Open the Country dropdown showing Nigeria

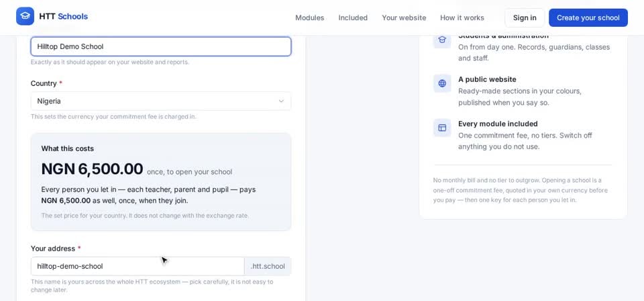(161, 101)
